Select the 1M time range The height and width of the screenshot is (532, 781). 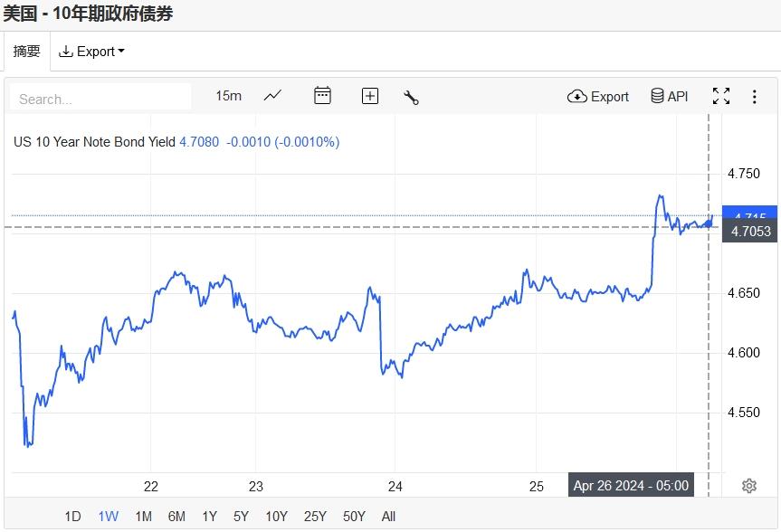[x=143, y=517]
